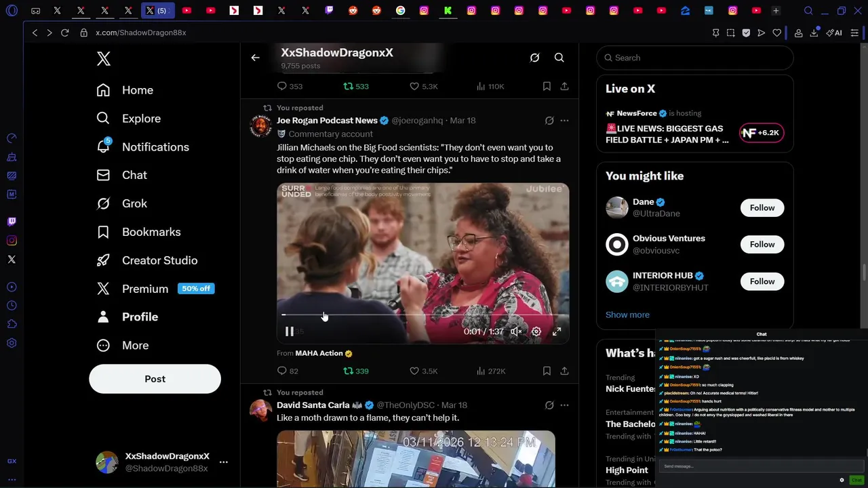Open MAHA Action source link

[x=323, y=353]
